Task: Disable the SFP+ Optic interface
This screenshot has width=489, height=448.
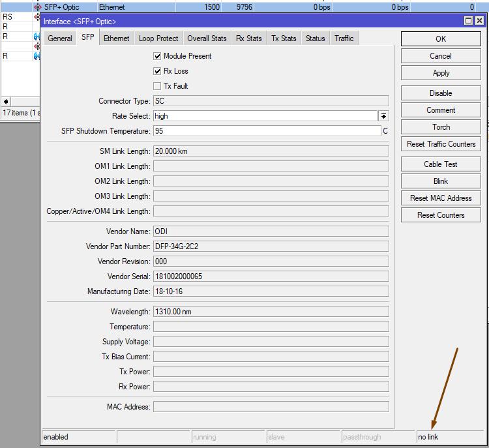Action: pyautogui.click(x=441, y=93)
